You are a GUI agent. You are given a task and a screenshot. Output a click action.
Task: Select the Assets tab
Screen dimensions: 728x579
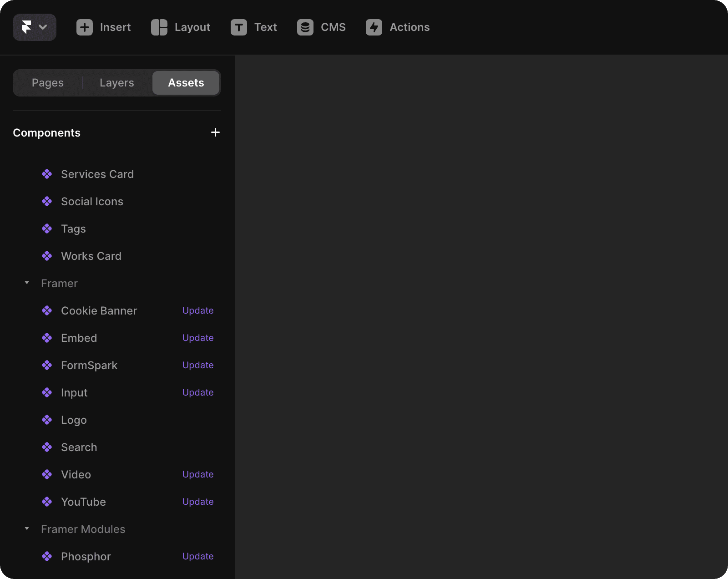coord(186,83)
